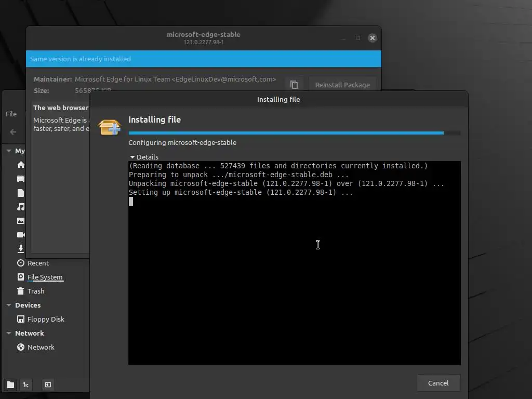
Task: Open the File menu in file manager
Action: coord(11,114)
